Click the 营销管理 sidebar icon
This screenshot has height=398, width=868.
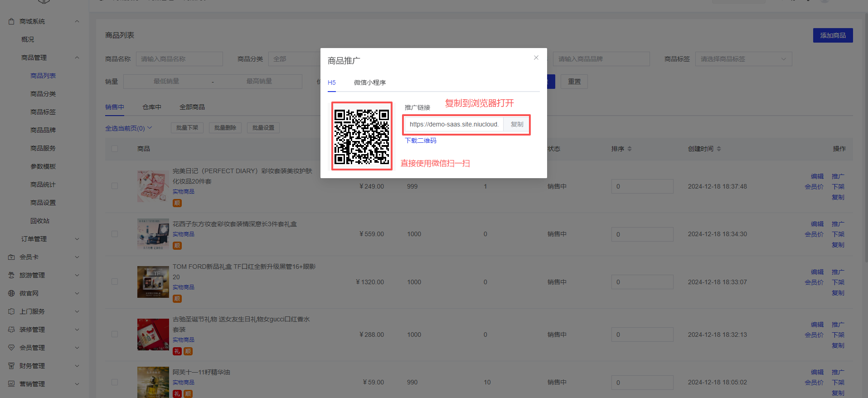point(11,384)
